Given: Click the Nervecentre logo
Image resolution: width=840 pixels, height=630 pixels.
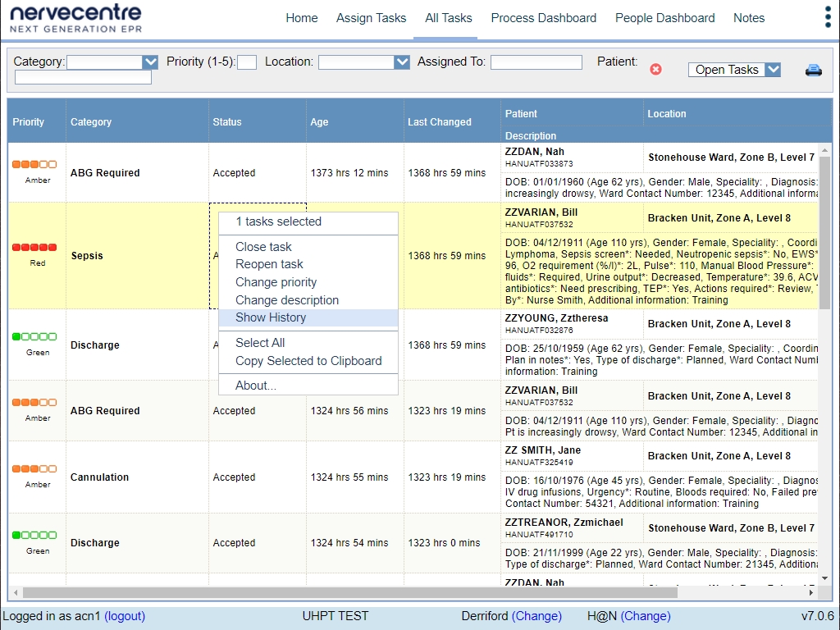Looking at the screenshot, I should pyautogui.click(x=76, y=18).
